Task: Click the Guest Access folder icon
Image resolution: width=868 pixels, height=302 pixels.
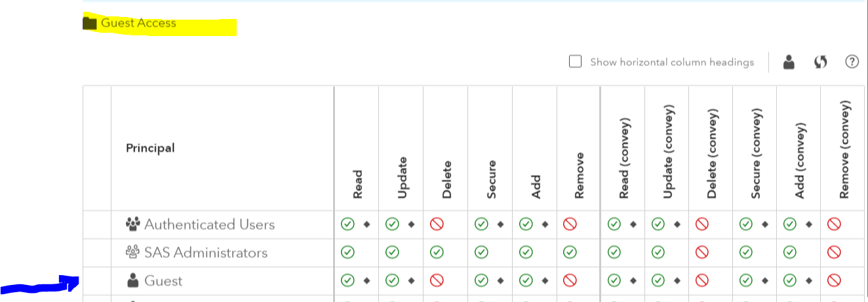Action: pyautogui.click(x=90, y=24)
